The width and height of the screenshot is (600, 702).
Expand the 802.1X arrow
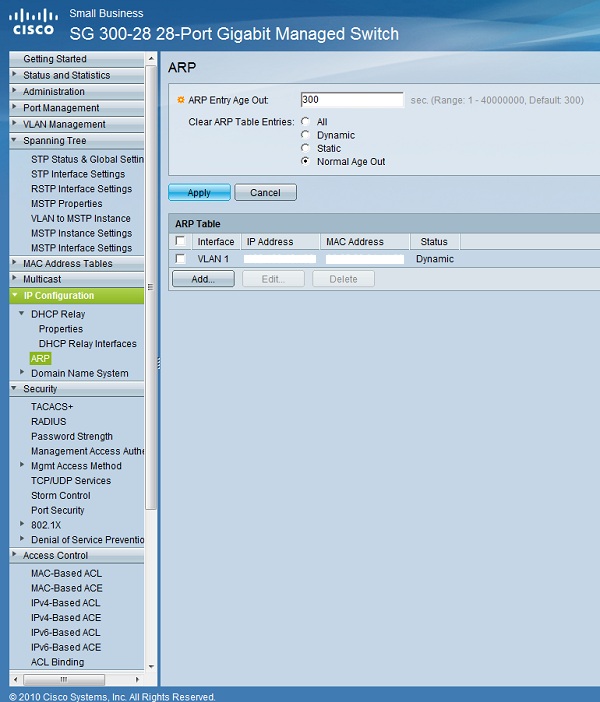[22, 524]
